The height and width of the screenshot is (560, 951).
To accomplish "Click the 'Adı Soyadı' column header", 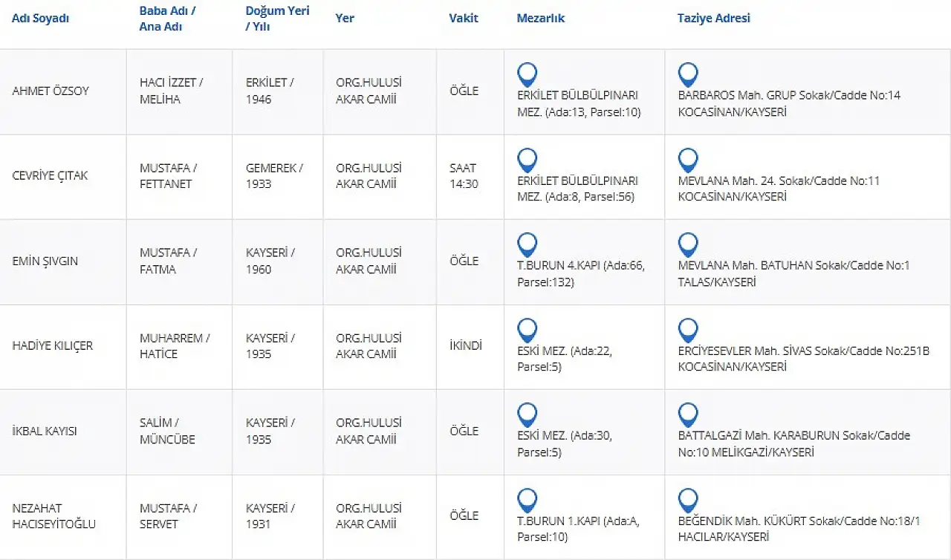I will 40,19.
